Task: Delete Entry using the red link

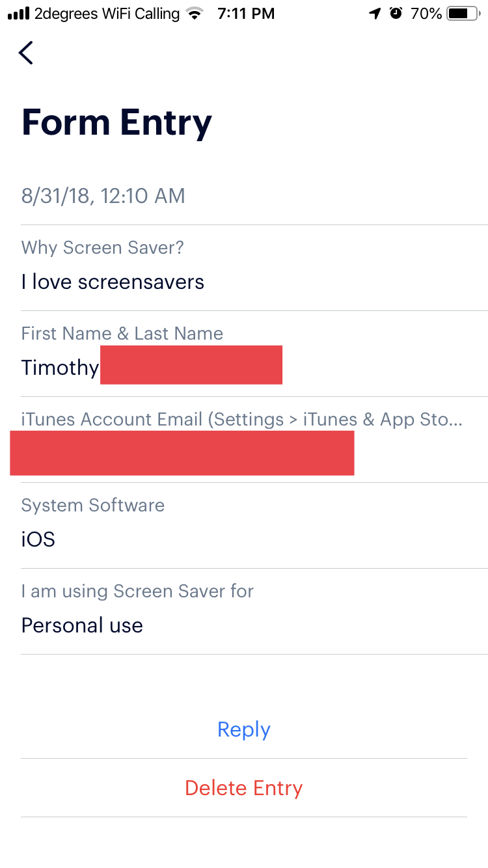Action: [244, 788]
